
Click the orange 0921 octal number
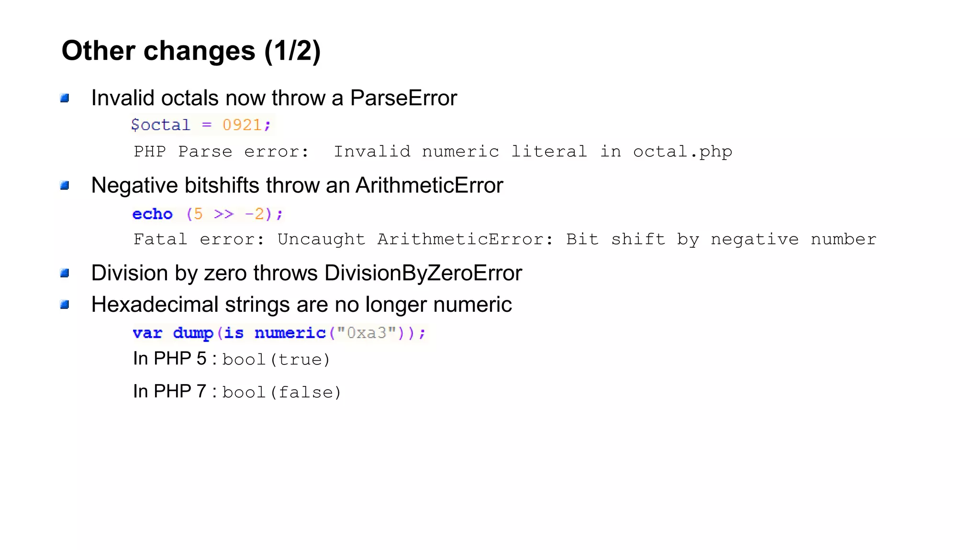pyautogui.click(x=242, y=125)
